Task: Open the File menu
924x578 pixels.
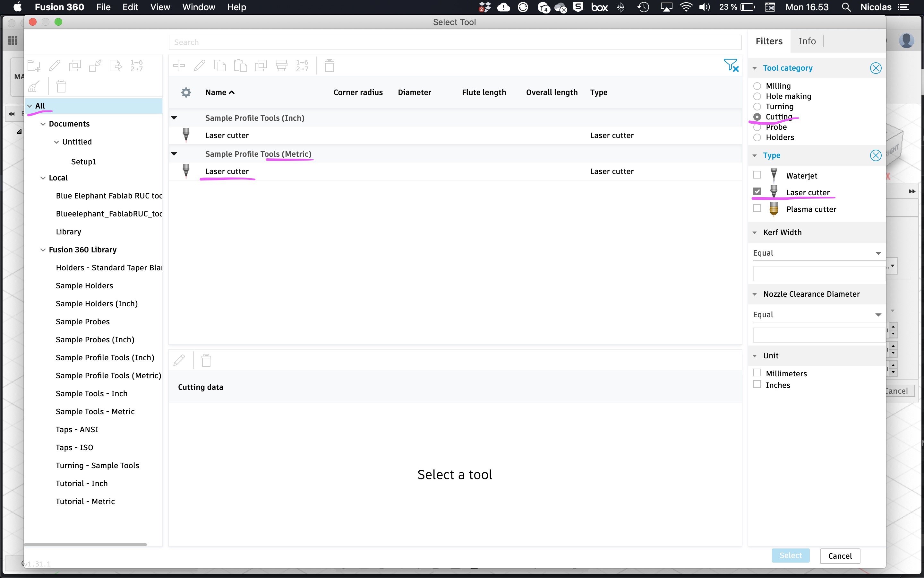Action: (x=103, y=7)
